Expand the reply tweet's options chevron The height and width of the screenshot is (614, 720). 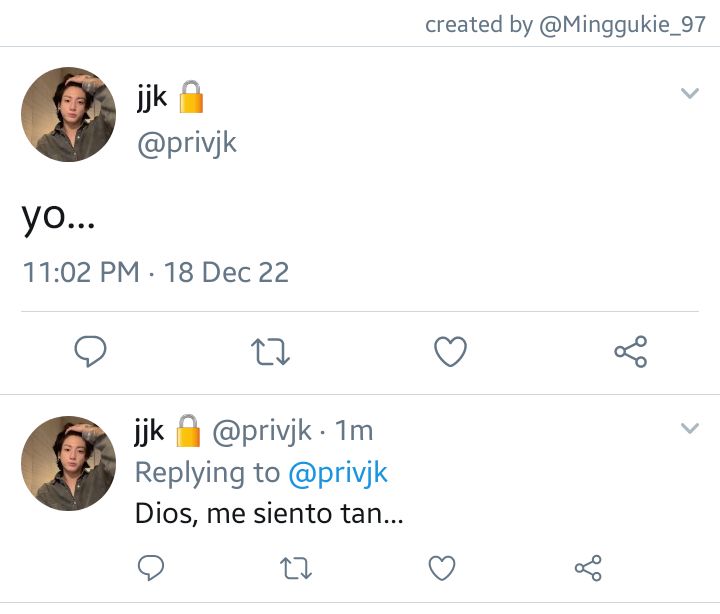690,428
